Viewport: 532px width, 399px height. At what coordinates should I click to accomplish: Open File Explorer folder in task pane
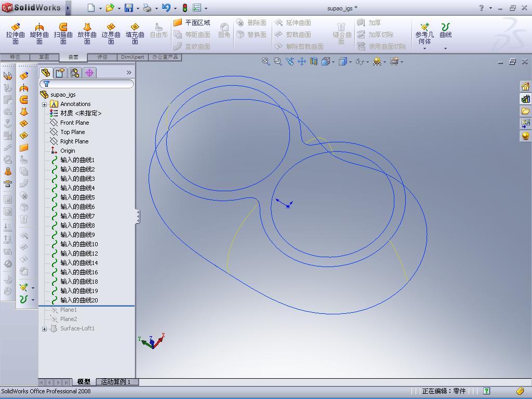tap(525, 111)
